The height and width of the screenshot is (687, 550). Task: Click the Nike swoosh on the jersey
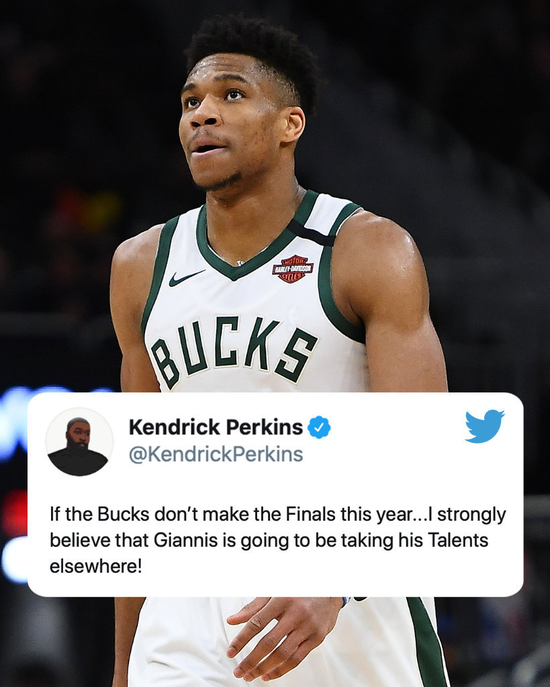pyautogui.click(x=186, y=278)
